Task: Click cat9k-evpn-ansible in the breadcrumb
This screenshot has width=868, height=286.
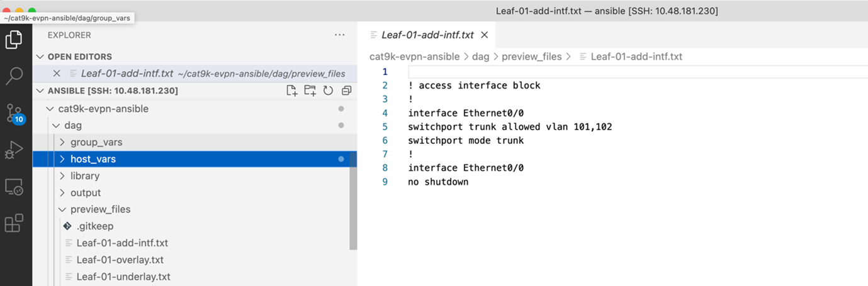Action: 414,57
